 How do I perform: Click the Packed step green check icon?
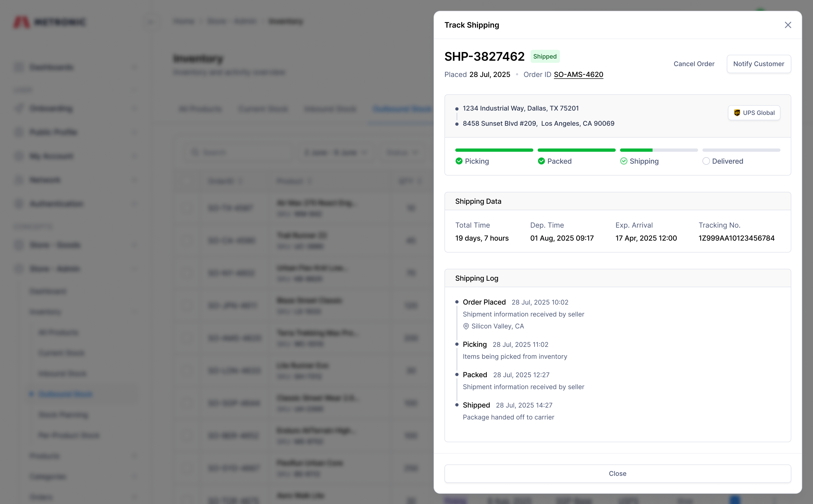[x=541, y=161]
